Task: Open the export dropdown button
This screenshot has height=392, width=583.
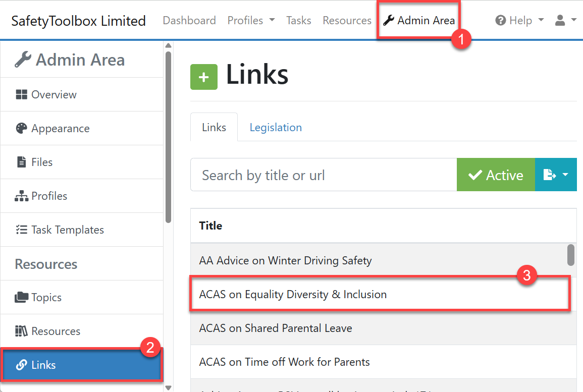Action: [x=555, y=175]
